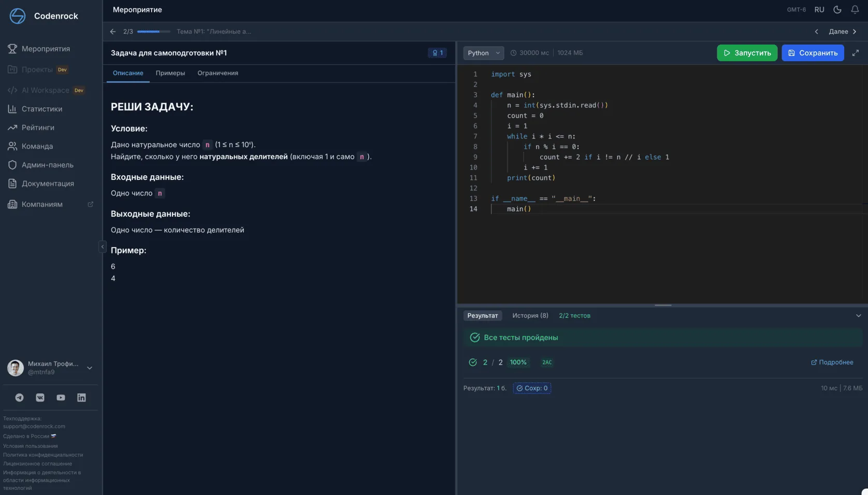
Task: Open the VK social icon
Action: coord(40,398)
